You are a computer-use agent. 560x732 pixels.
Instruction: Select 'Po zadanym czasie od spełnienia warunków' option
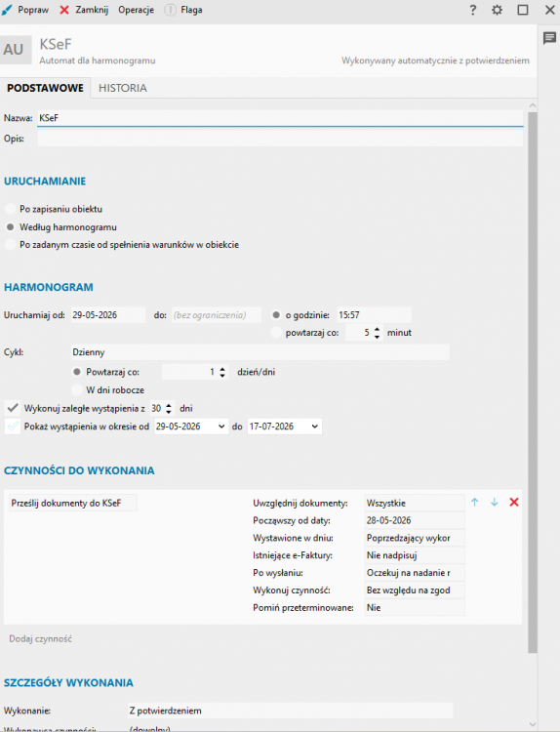pos(10,244)
